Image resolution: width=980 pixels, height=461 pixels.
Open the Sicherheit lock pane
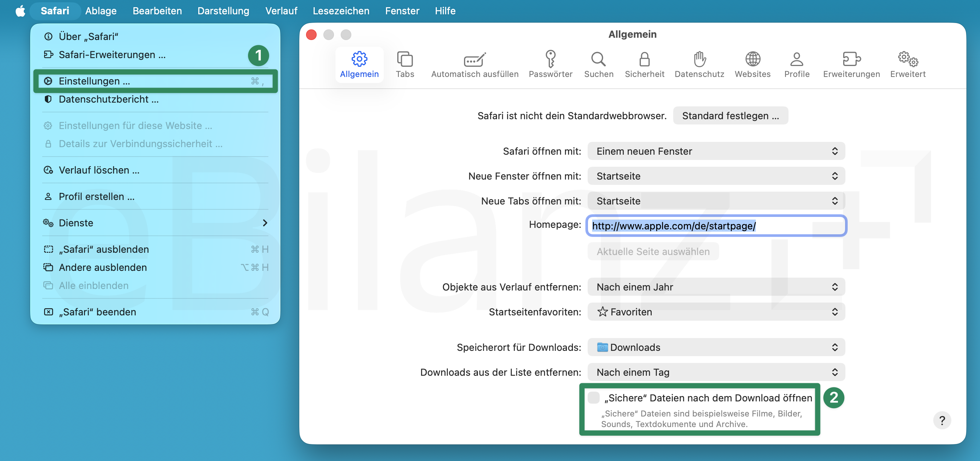coord(644,65)
